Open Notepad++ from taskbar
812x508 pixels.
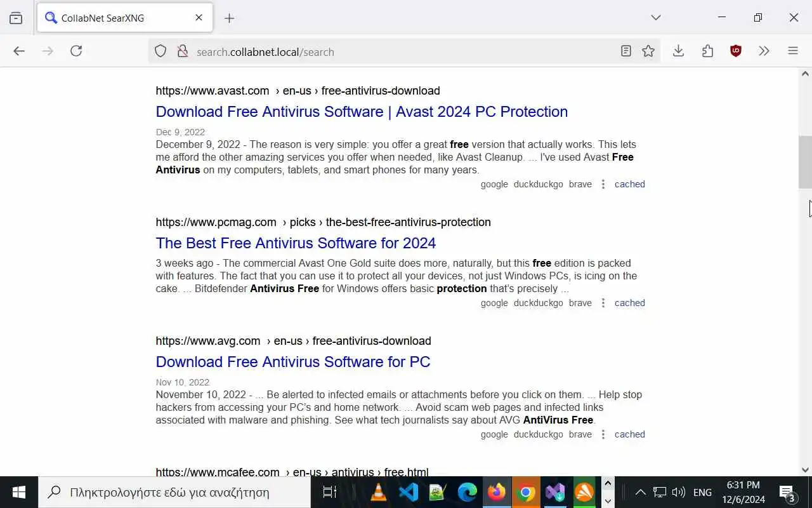[x=438, y=492]
